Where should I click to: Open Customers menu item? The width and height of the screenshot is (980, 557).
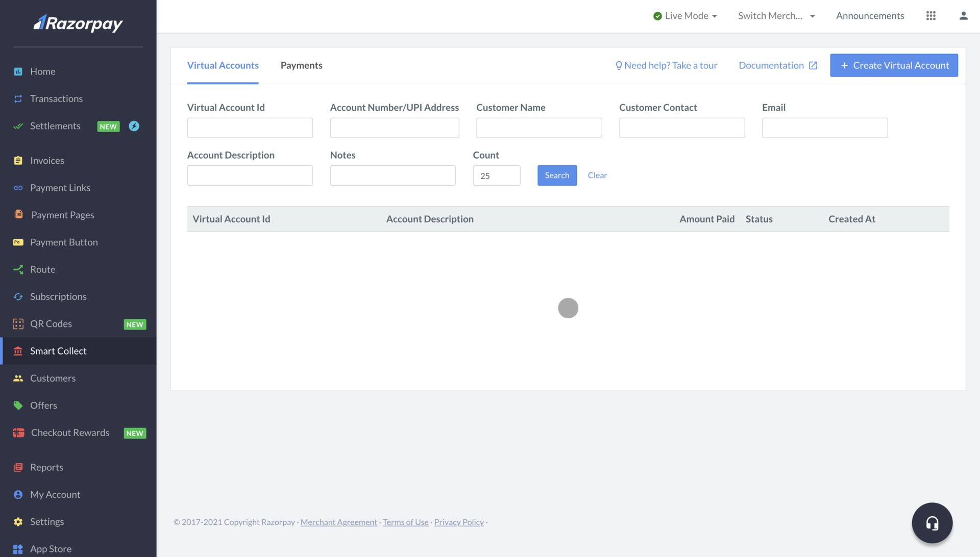pos(78,378)
